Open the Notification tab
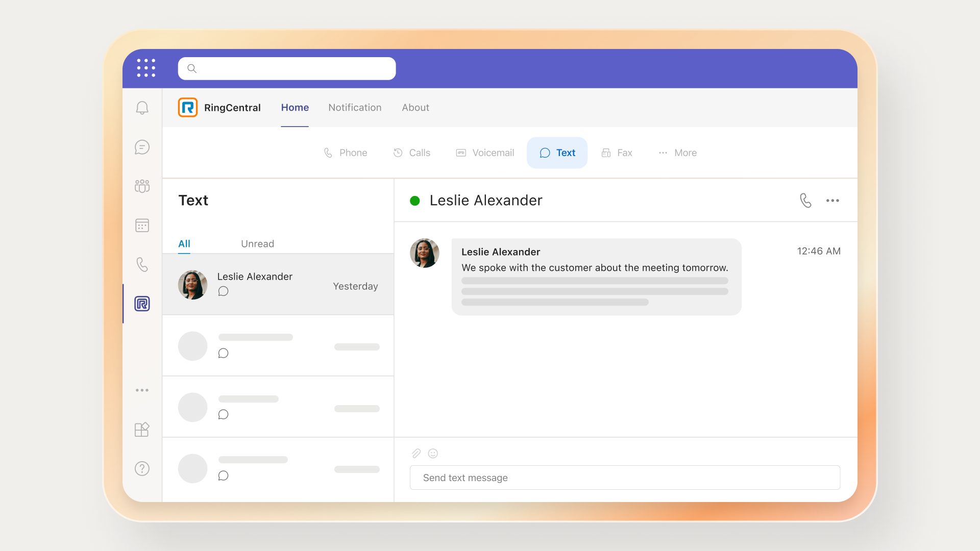 tap(355, 108)
